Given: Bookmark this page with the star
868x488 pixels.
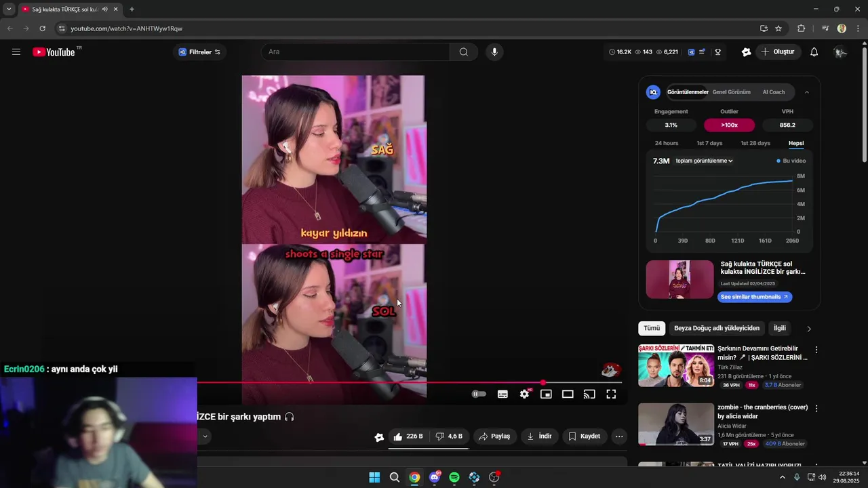Looking at the screenshot, I should [778, 28].
